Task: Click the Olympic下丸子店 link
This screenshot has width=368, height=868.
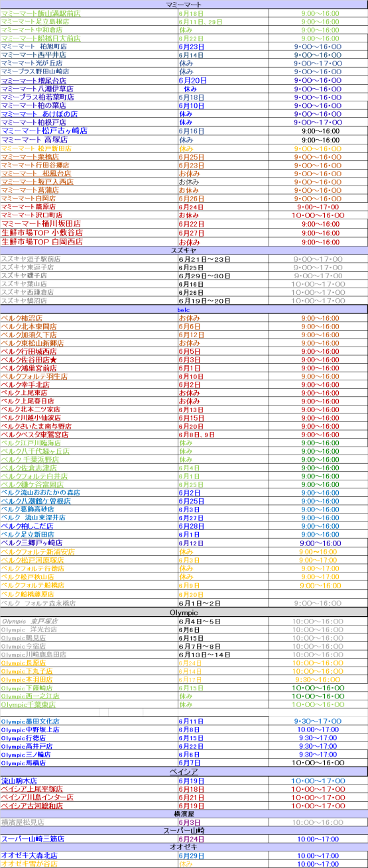Action: point(27,671)
